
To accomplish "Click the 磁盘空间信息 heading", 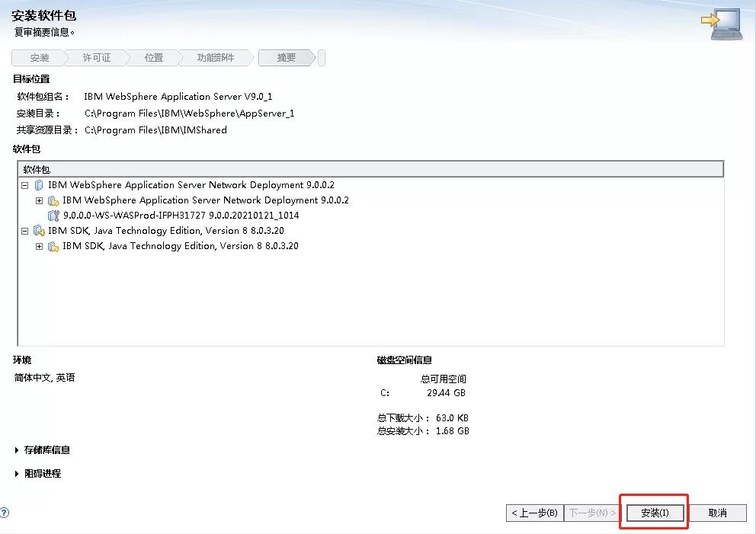I will tap(404, 360).
